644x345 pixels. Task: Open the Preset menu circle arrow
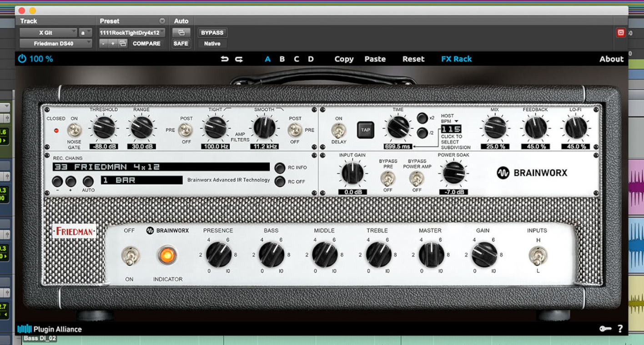click(x=162, y=21)
